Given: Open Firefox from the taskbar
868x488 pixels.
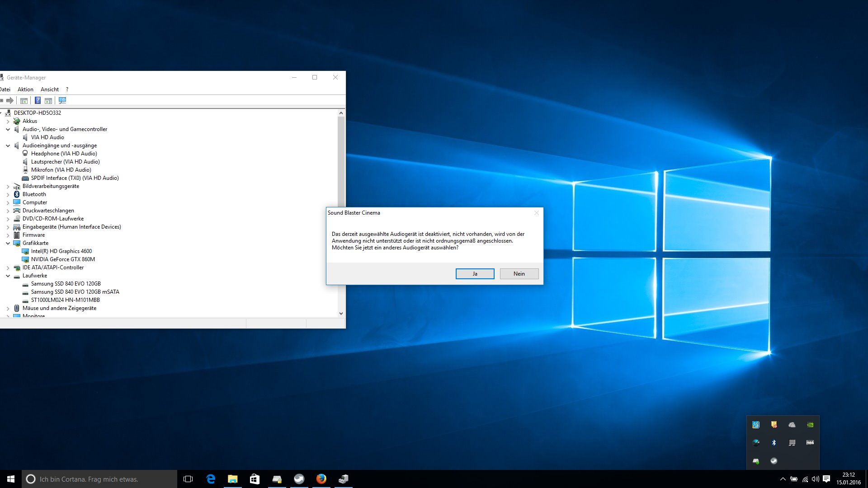Looking at the screenshot, I should click(x=321, y=479).
